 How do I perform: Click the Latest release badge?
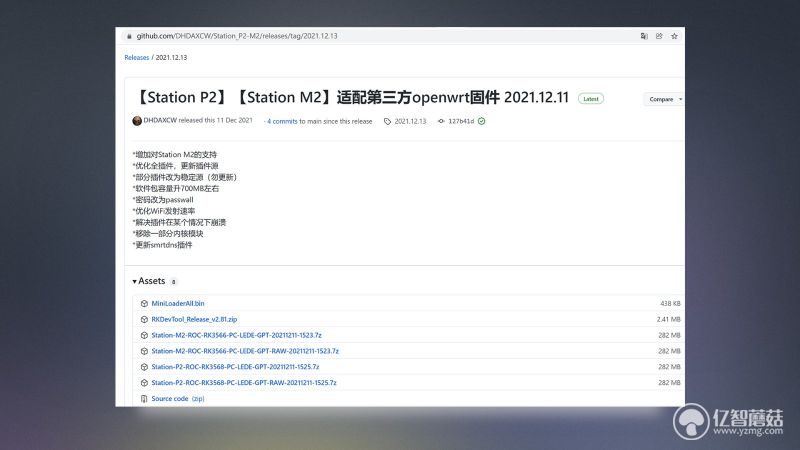tap(591, 99)
